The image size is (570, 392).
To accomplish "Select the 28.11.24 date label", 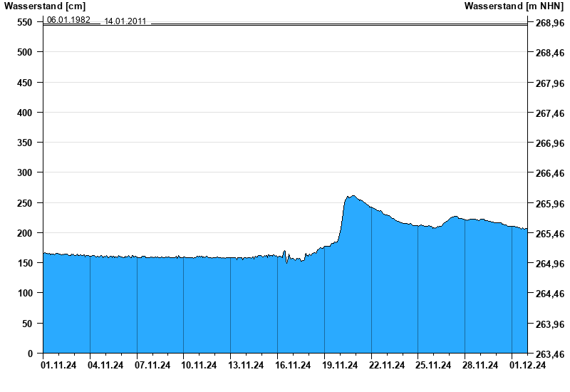I will [x=480, y=366].
